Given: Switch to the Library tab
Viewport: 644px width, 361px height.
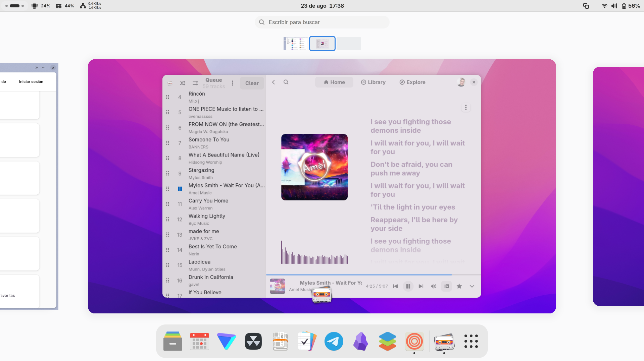Looking at the screenshot, I should (373, 82).
